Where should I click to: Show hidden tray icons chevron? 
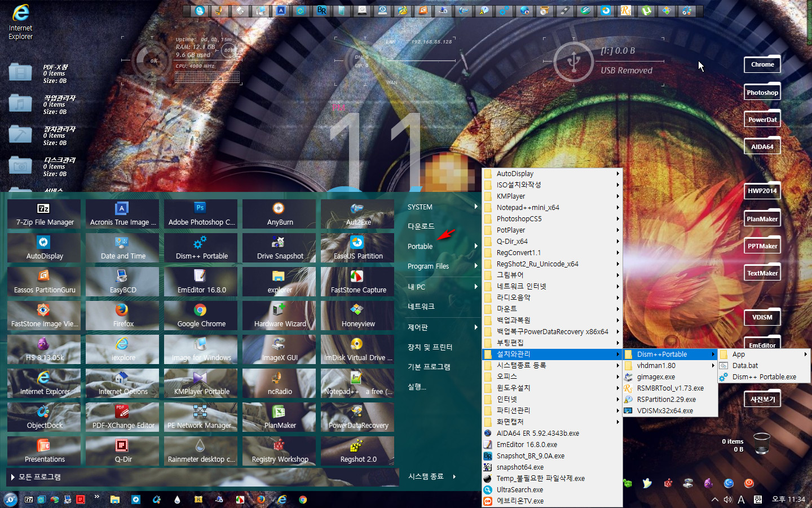(x=714, y=500)
